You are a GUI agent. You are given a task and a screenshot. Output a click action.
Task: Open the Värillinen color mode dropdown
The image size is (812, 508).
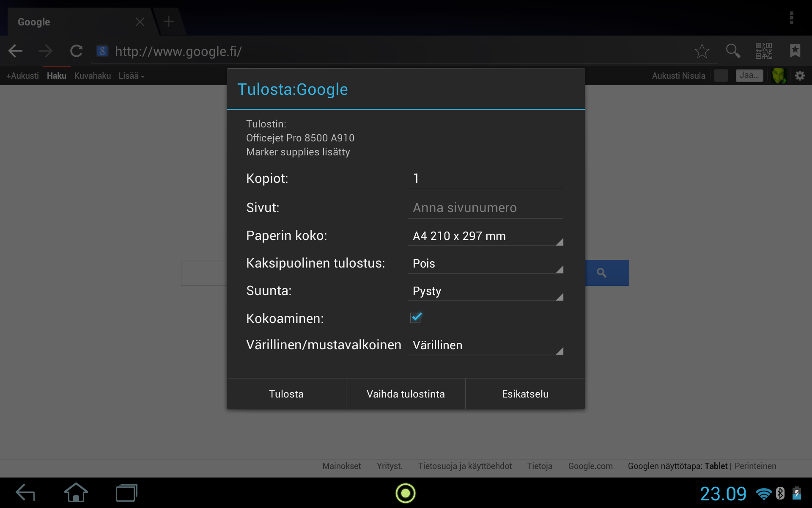(x=486, y=345)
